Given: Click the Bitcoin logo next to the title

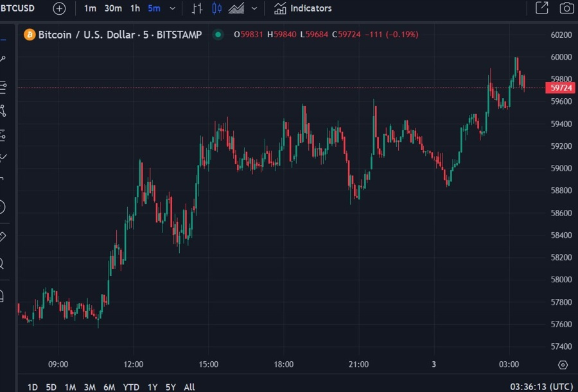Looking at the screenshot, I should click(x=30, y=35).
